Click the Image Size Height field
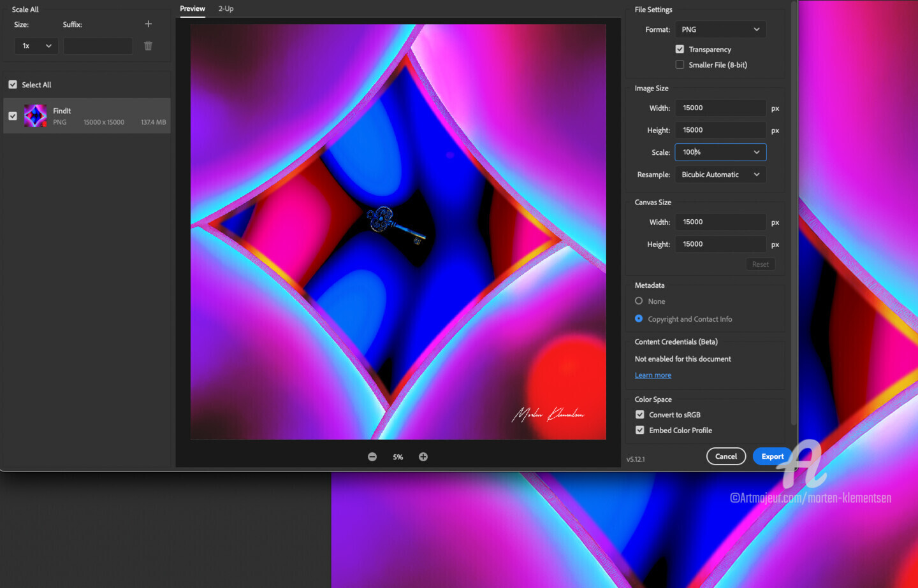Screen dimensions: 918x588 coord(720,130)
